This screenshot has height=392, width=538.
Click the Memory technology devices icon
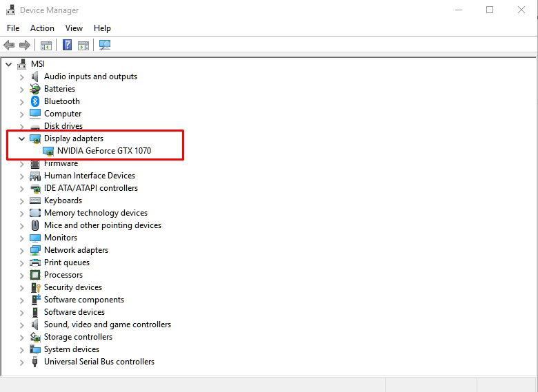coord(35,213)
